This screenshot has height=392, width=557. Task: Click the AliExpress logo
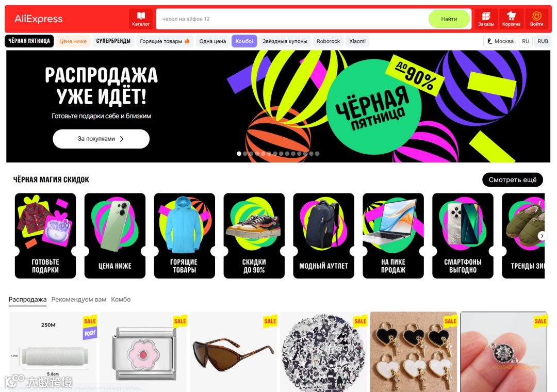(x=38, y=19)
